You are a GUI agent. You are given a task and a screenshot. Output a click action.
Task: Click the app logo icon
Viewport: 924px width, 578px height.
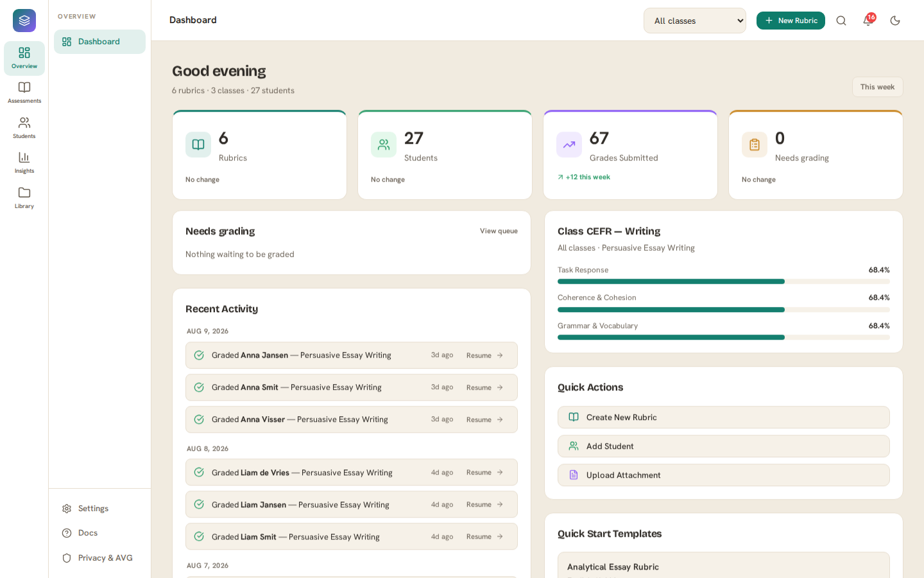click(24, 21)
